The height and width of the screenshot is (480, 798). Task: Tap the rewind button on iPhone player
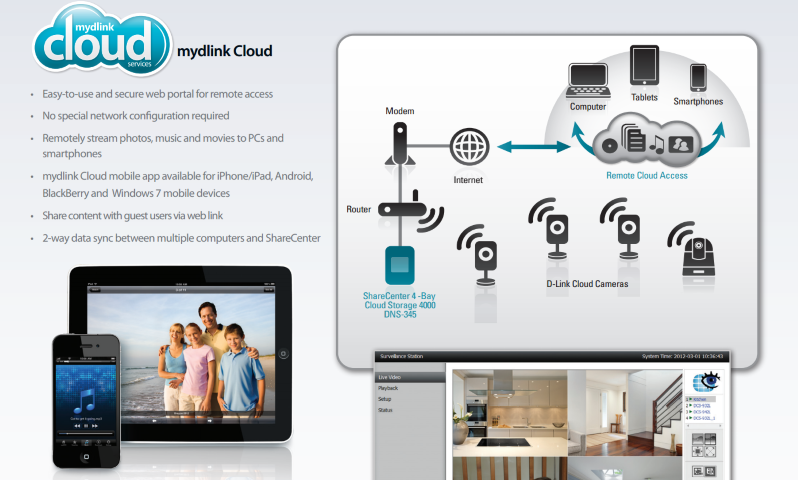pyautogui.click(x=77, y=426)
